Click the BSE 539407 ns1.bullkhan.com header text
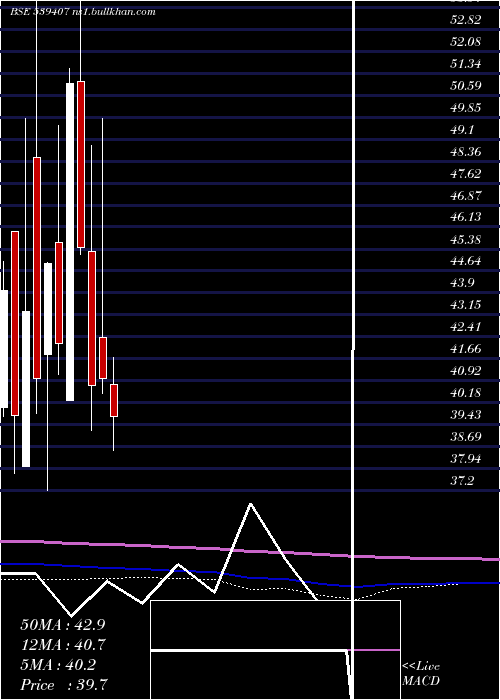 (x=83, y=12)
